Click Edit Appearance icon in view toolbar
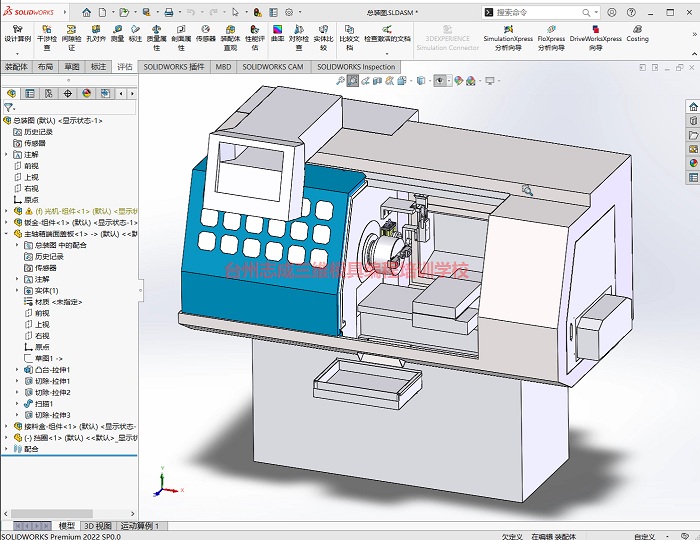 [458, 81]
